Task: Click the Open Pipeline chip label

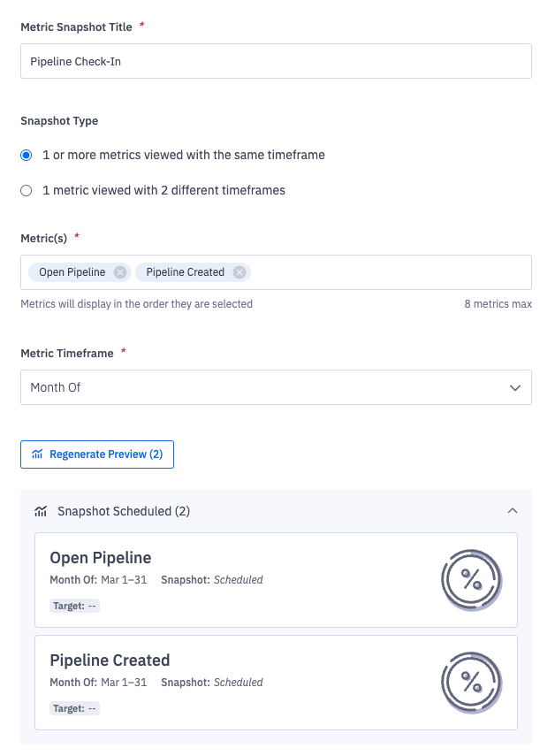Action: coord(72,272)
